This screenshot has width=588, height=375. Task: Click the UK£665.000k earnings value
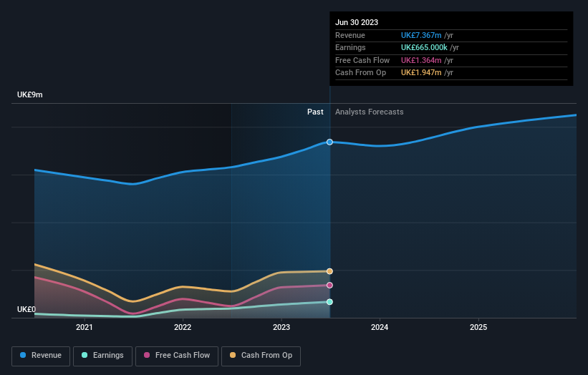click(424, 47)
